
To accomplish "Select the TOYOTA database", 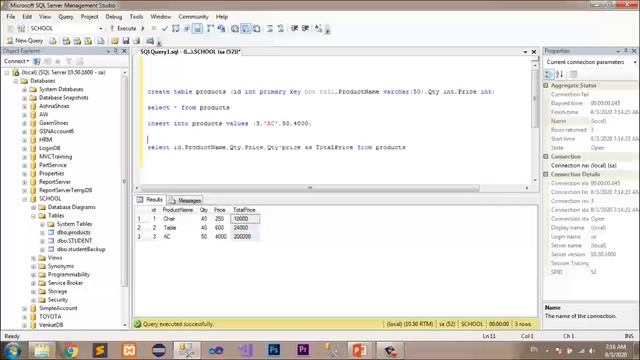I will (50, 317).
